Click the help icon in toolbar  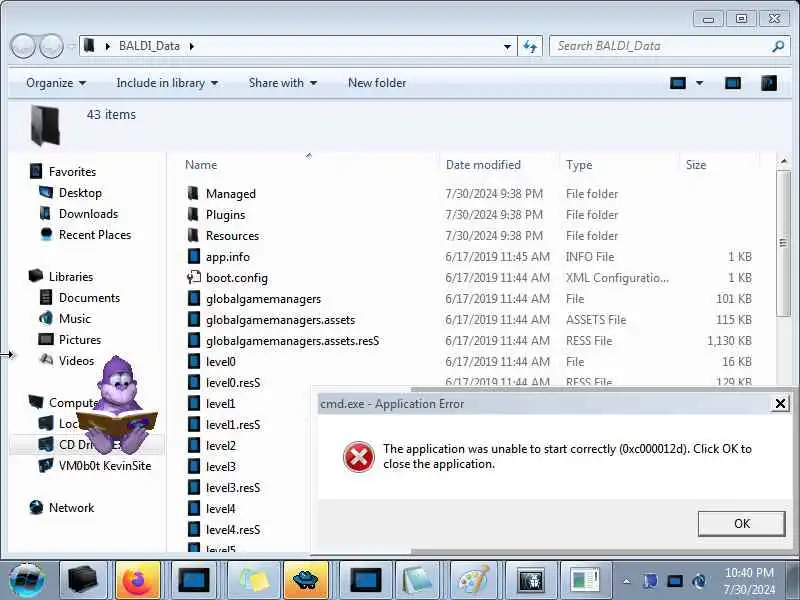(769, 83)
